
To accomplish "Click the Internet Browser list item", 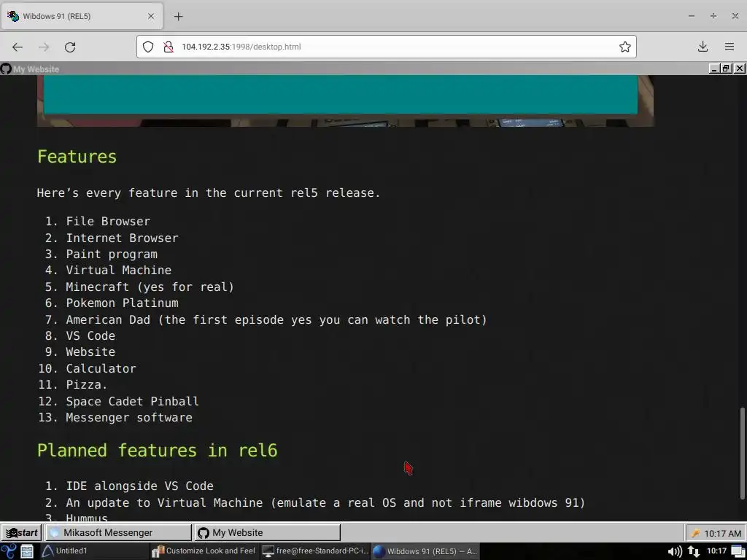I will coord(122,238).
